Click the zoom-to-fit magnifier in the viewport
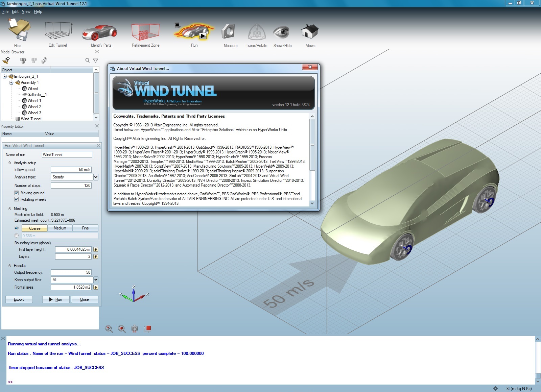 click(x=109, y=328)
